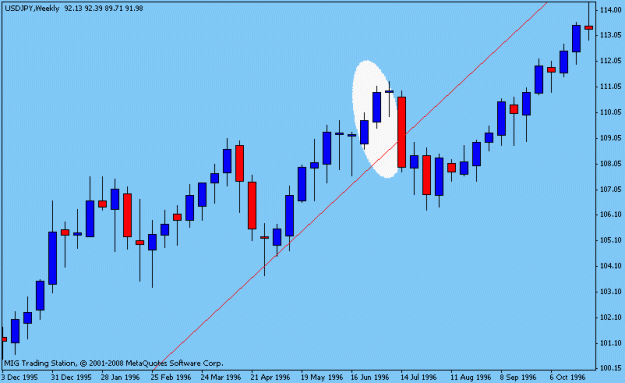The width and height of the screenshot is (625, 383).
Task: Click the 112.05 price axis label
Action: 611,61
